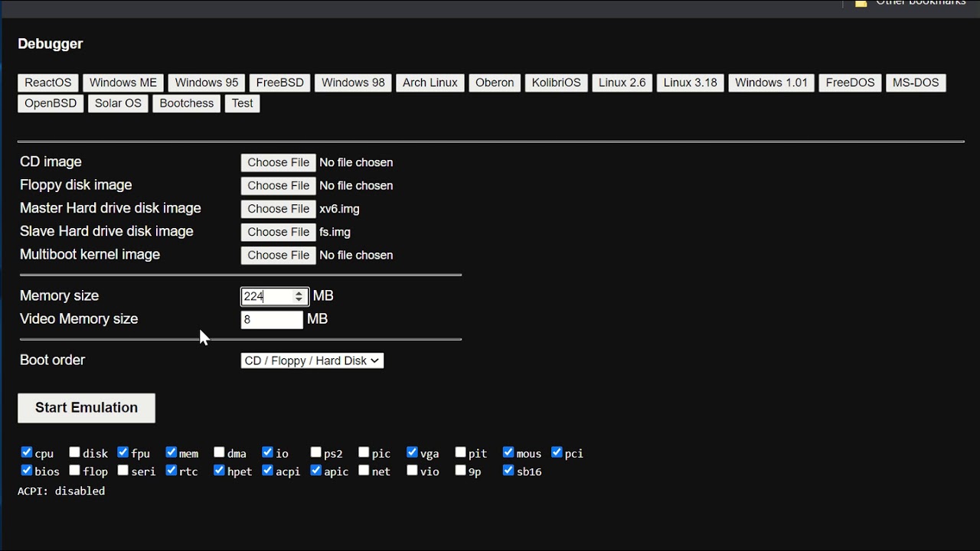
Task: Disable the mem checkbox
Action: click(171, 452)
